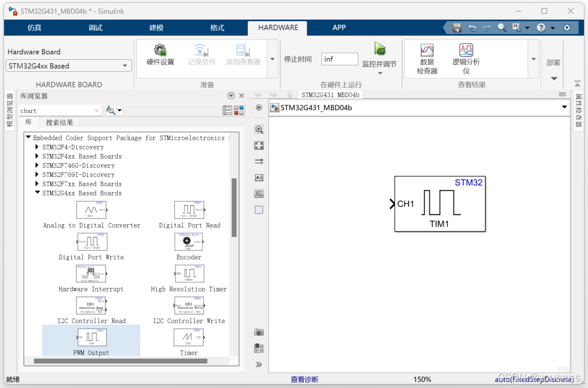The image size is (588, 388).
Task: Close the library browser panel
Action: (x=241, y=96)
